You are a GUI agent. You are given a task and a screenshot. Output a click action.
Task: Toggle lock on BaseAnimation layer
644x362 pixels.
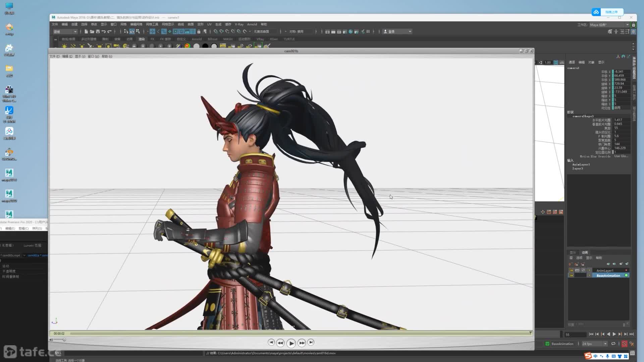(571, 276)
